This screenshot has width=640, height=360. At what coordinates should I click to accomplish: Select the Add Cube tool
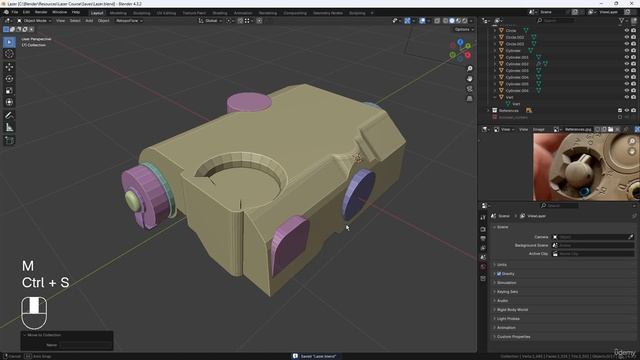9,141
